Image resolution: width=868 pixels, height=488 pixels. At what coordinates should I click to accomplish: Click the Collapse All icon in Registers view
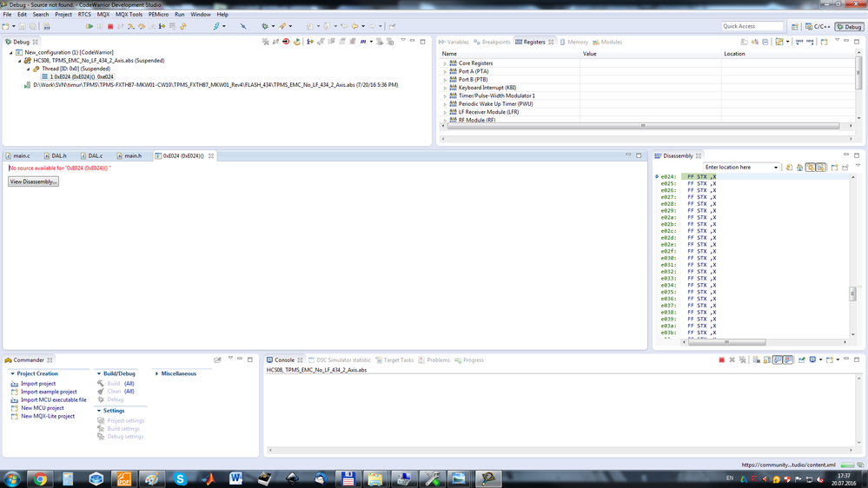[765, 42]
